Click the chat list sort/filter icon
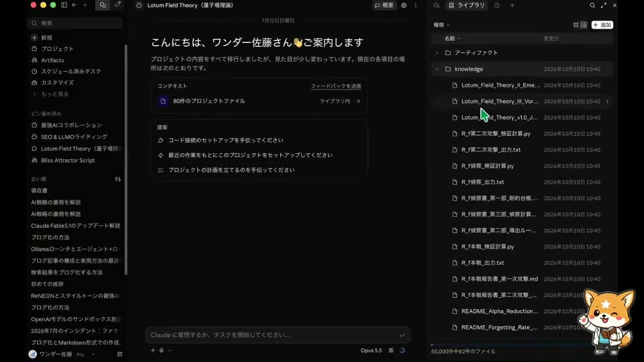 click(x=118, y=179)
